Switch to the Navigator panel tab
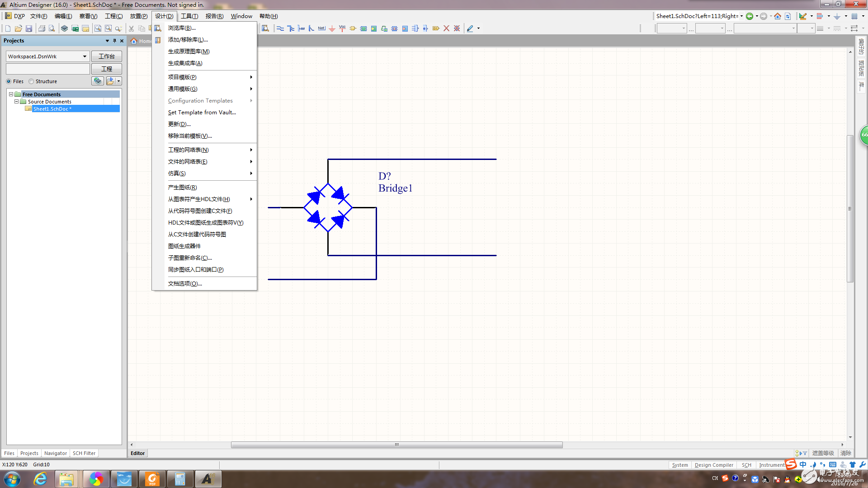 point(56,453)
